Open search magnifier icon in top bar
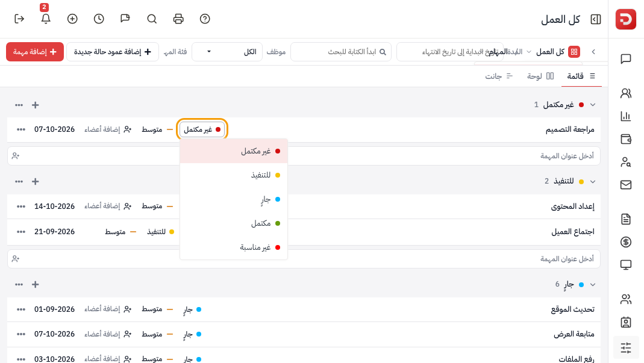This screenshot has width=644, height=363. pyautogui.click(x=152, y=19)
